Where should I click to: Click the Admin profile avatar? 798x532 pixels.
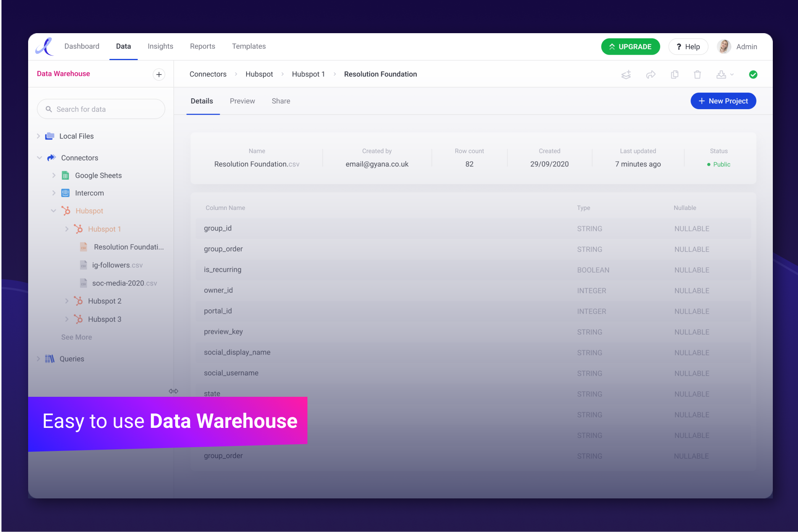click(724, 47)
